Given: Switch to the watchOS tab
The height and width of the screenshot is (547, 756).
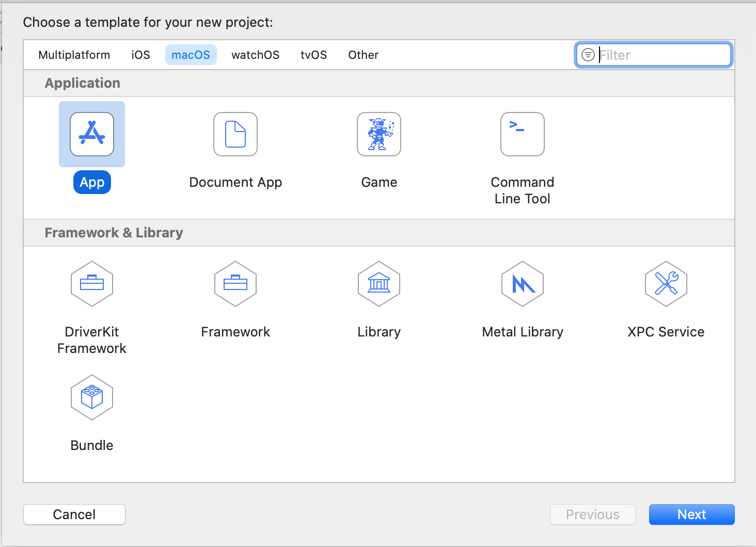Looking at the screenshot, I should pyautogui.click(x=256, y=55).
